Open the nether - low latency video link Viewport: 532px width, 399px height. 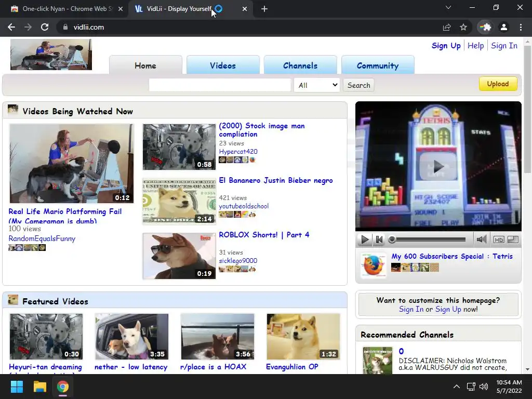point(131,367)
